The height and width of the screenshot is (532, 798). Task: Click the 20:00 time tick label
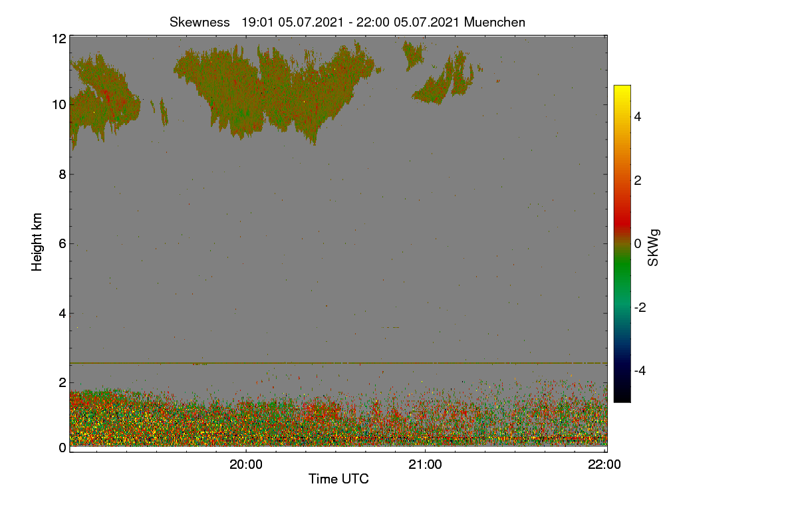click(246, 465)
